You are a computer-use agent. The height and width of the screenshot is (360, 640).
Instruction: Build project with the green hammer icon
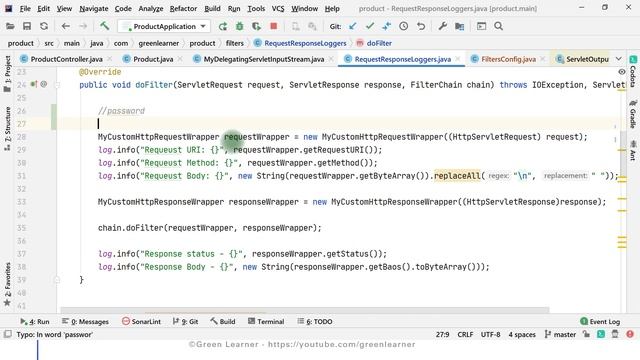click(104, 27)
